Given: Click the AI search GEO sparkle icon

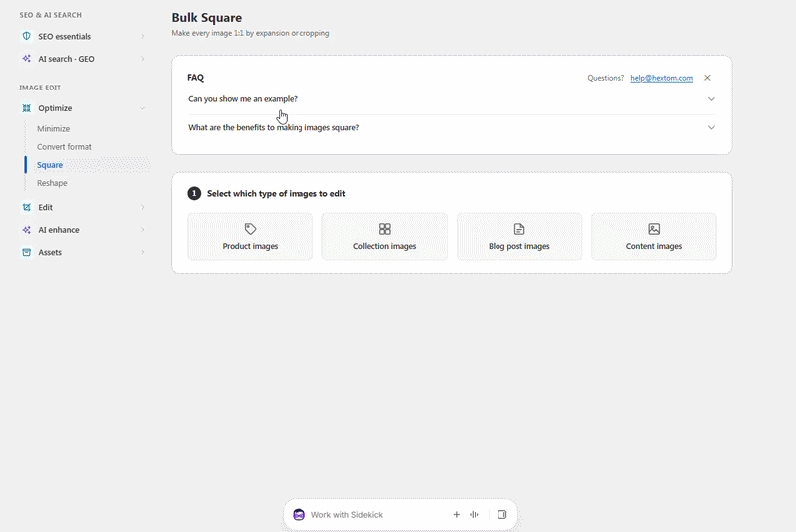Looking at the screenshot, I should (x=27, y=59).
